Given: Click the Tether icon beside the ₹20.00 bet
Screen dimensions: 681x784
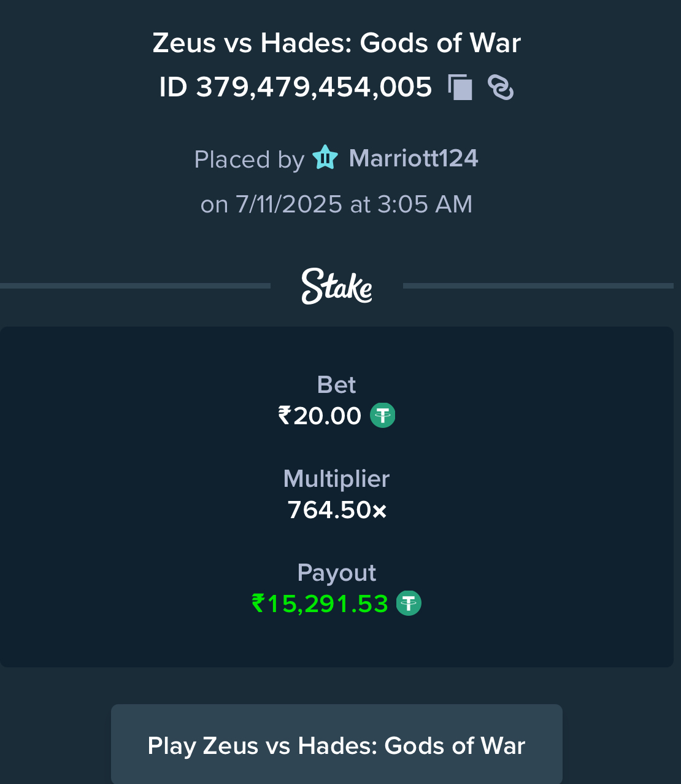Looking at the screenshot, I should (383, 416).
